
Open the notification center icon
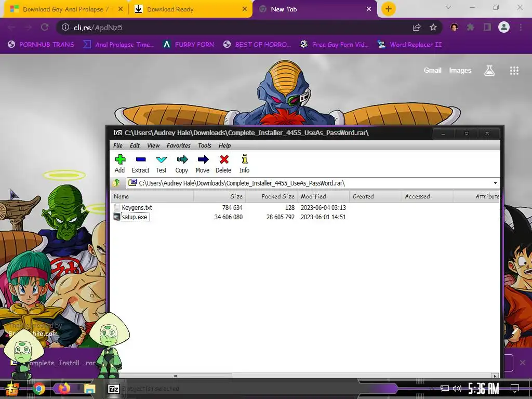(515, 389)
